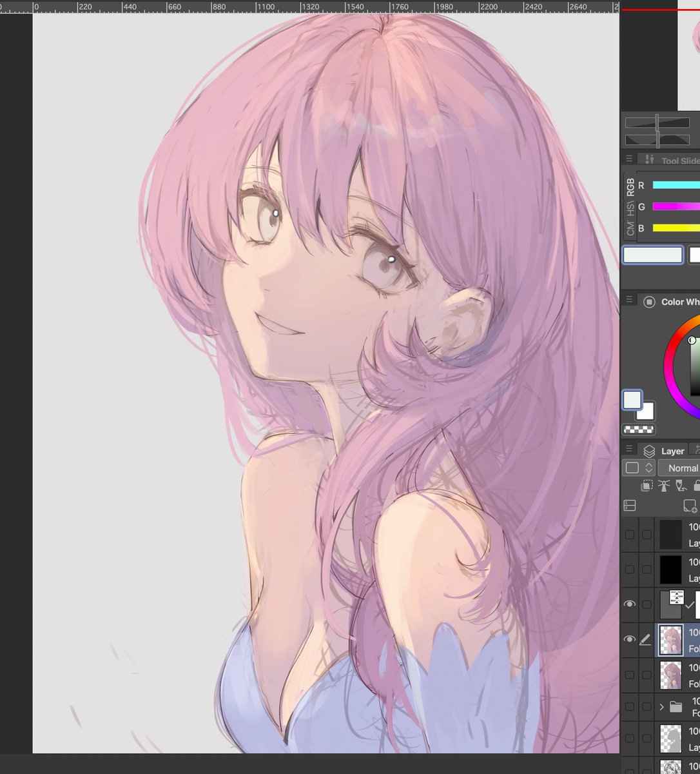Click the magenta G color slider
Screen dimensions: 700x774
click(x=676, y=206)
